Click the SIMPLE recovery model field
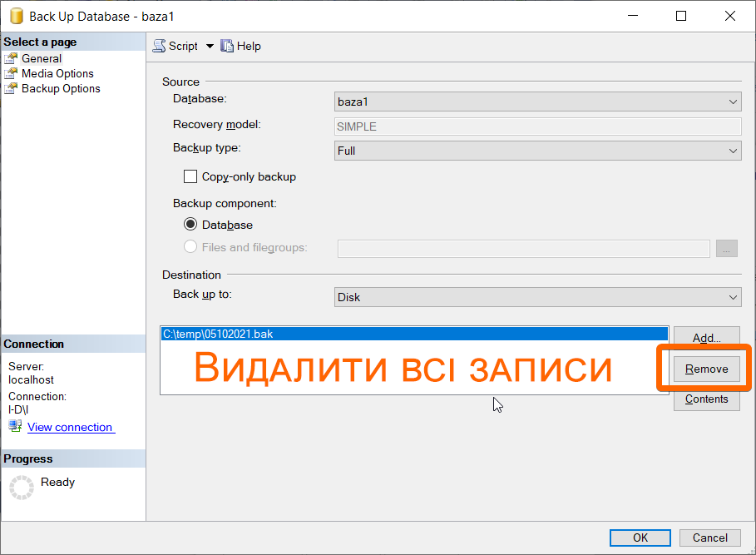The height and width of the screenshot is (555, 756). pos(537,126)
